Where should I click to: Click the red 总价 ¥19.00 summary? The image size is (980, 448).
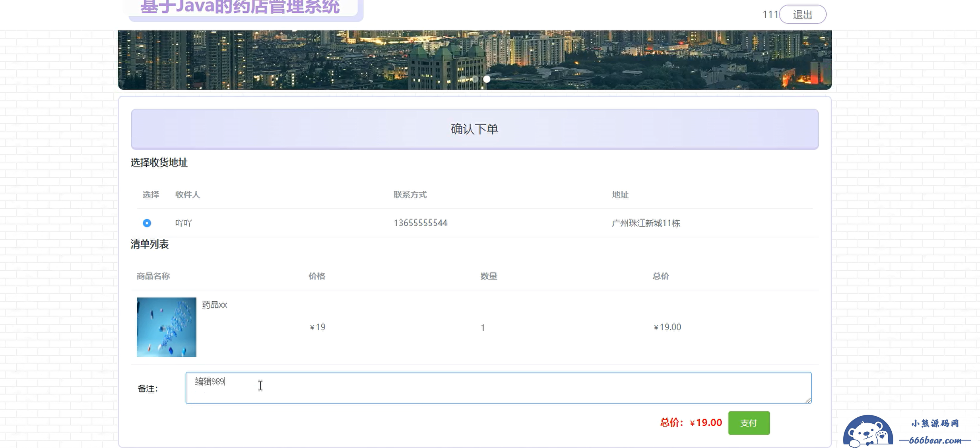tap(691, 423)
